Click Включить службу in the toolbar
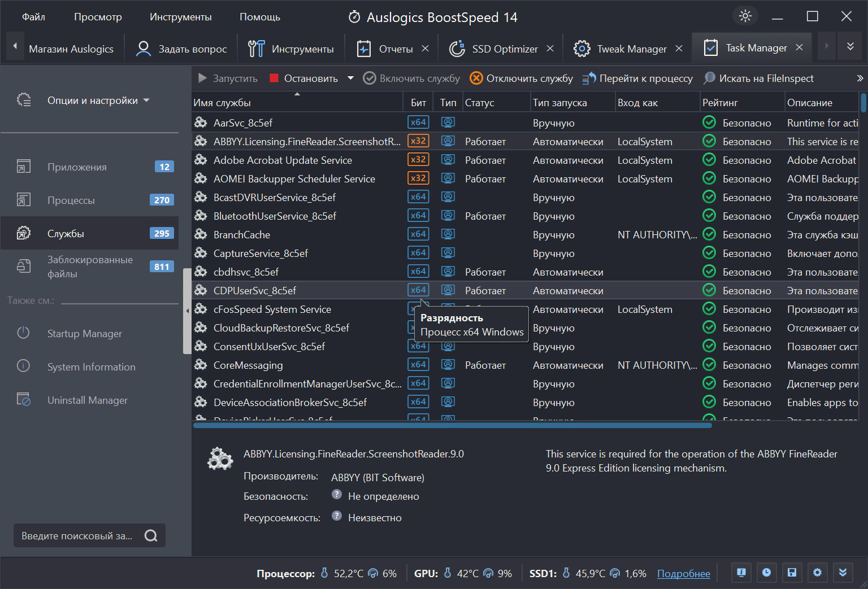The image size is (868, 589). (411, 78)
